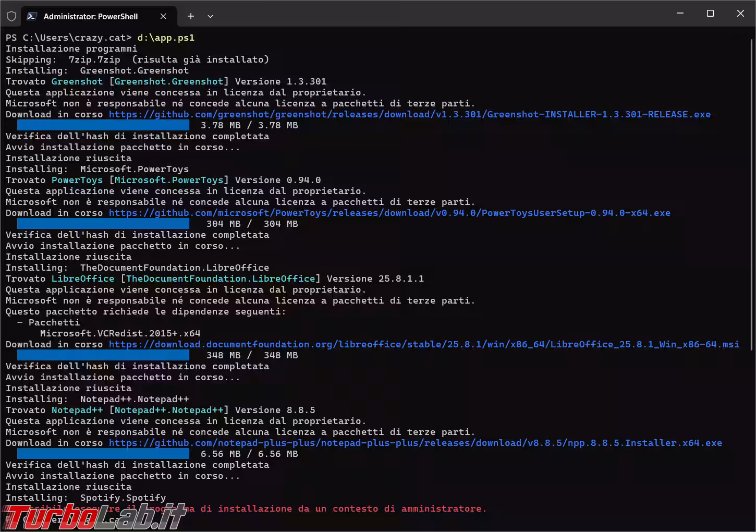Click the PowerShell icon on the tab
Image resolution: width=756 pixels, height=532 pixels.
(32, 16)
